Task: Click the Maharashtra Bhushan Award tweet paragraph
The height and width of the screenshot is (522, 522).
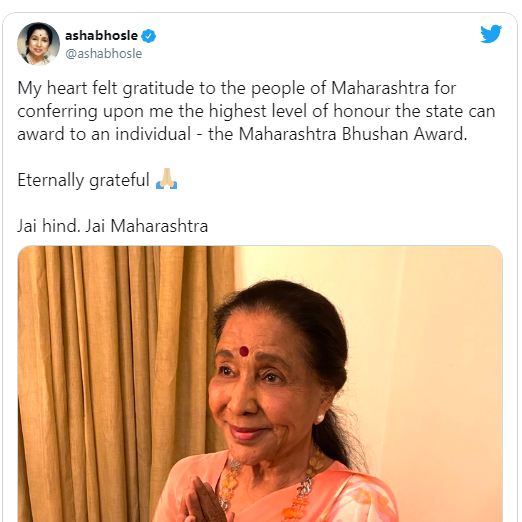Action: (256, 111)
